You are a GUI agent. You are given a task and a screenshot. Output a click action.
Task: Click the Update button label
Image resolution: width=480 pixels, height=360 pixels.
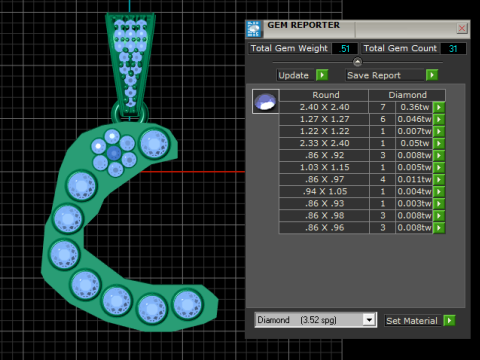(x=295, y=75)
